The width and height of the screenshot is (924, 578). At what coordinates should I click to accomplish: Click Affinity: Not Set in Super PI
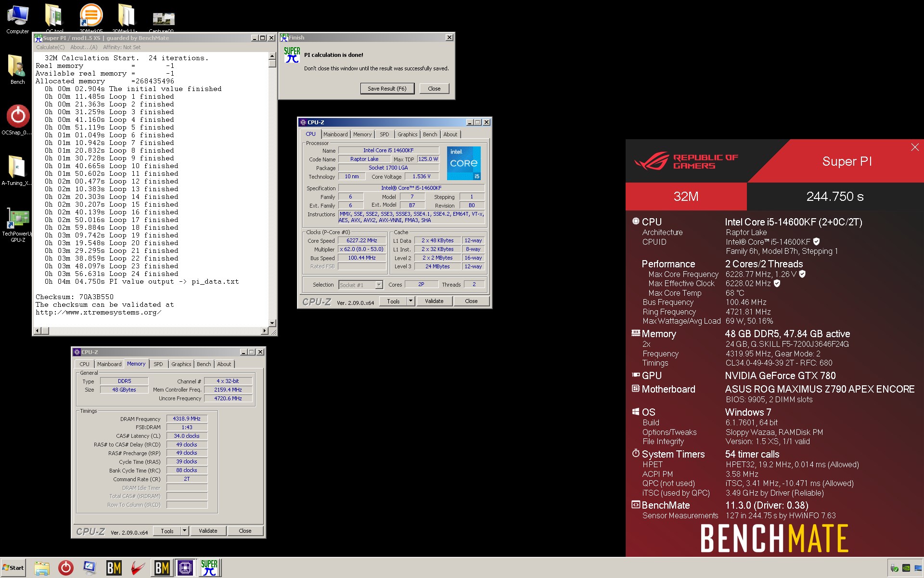[122, 47]
